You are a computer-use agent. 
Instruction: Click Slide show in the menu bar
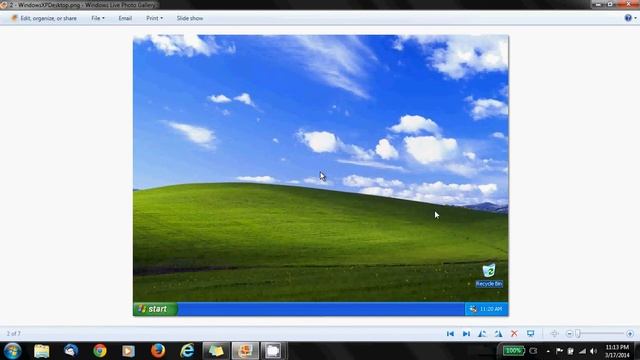point(190,18)
